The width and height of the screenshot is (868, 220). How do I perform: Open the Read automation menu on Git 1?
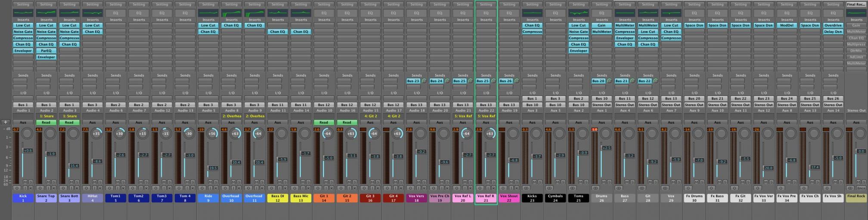(x=324, y=122)
